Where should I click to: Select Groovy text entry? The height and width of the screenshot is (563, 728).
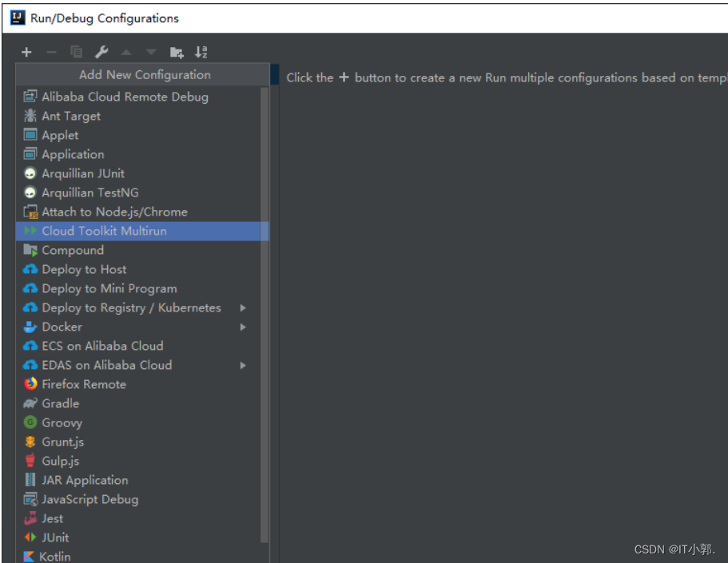tap(62, 422)
